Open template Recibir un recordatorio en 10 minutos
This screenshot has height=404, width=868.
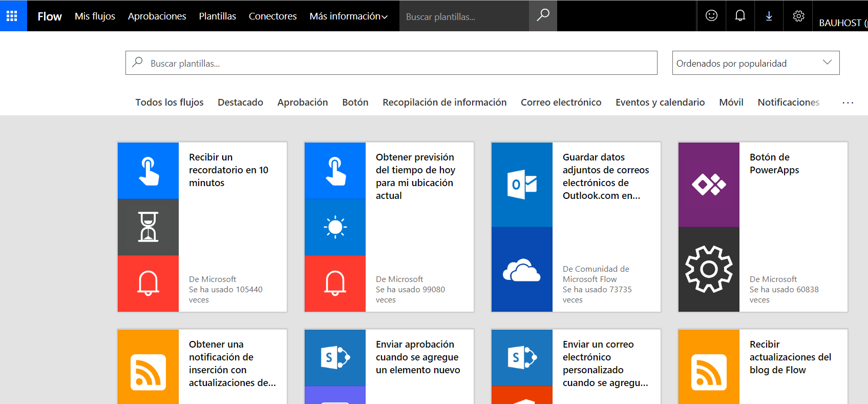click(x=228, y=170)
